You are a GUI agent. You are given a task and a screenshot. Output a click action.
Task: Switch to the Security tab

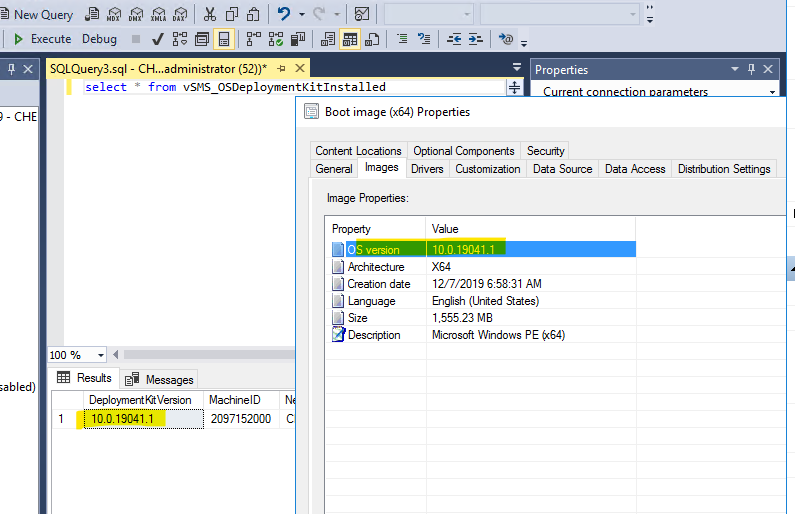click(x=545, y=151)
